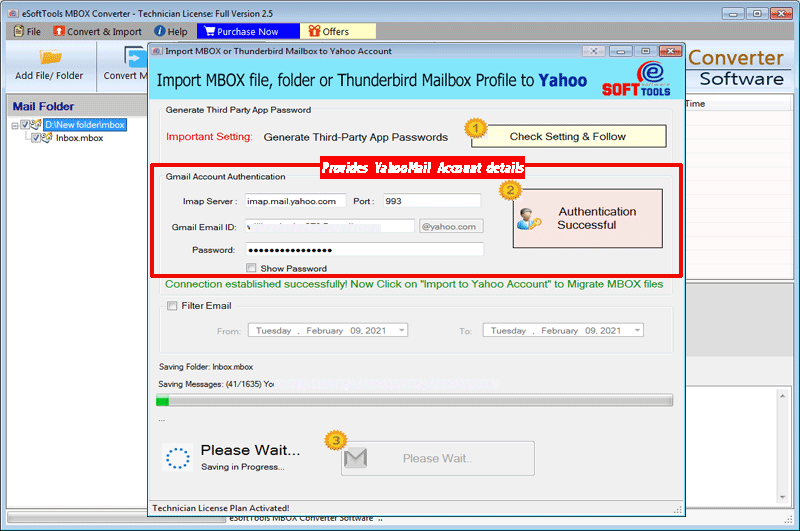Collapse the D:\New folder\mbox tree node
This screenshot has height=531, width=800.
15,125
